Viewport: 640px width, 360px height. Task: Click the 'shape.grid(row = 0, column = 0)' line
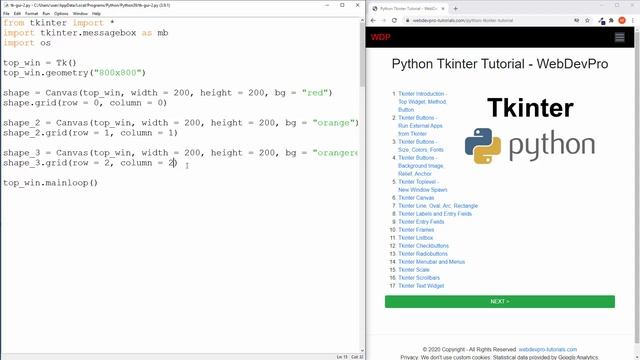click(85, 103)
